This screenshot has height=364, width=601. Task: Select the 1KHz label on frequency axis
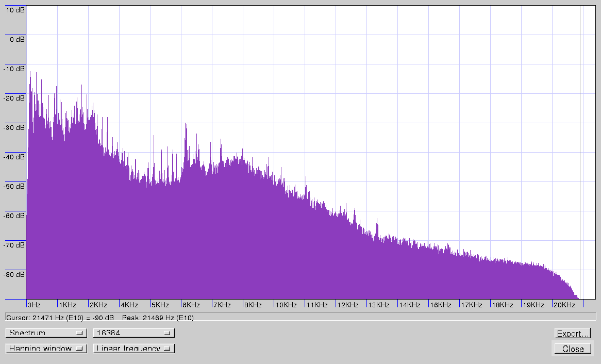pos(67,305)
